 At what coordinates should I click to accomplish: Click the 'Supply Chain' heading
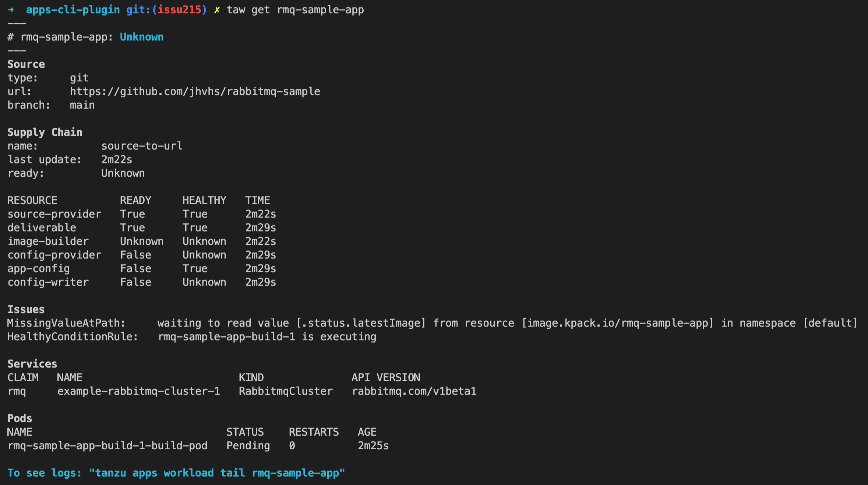(45, 132)
